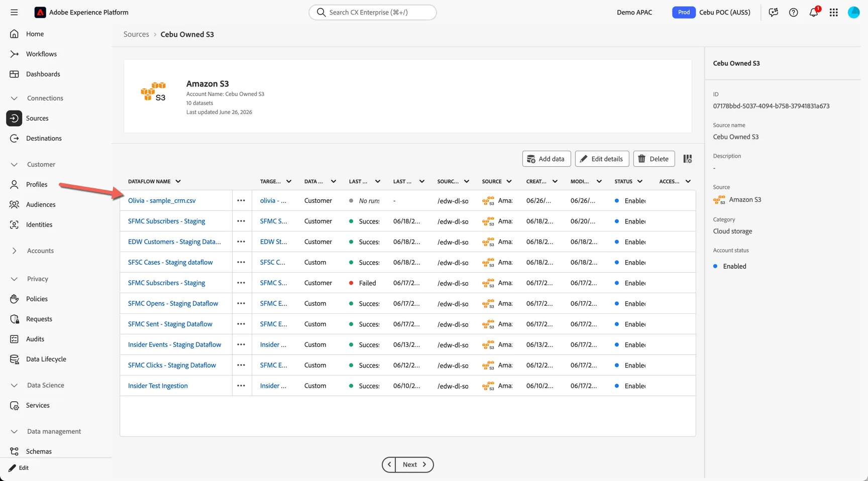Open the hamburger navigation menu

(14, 12)
